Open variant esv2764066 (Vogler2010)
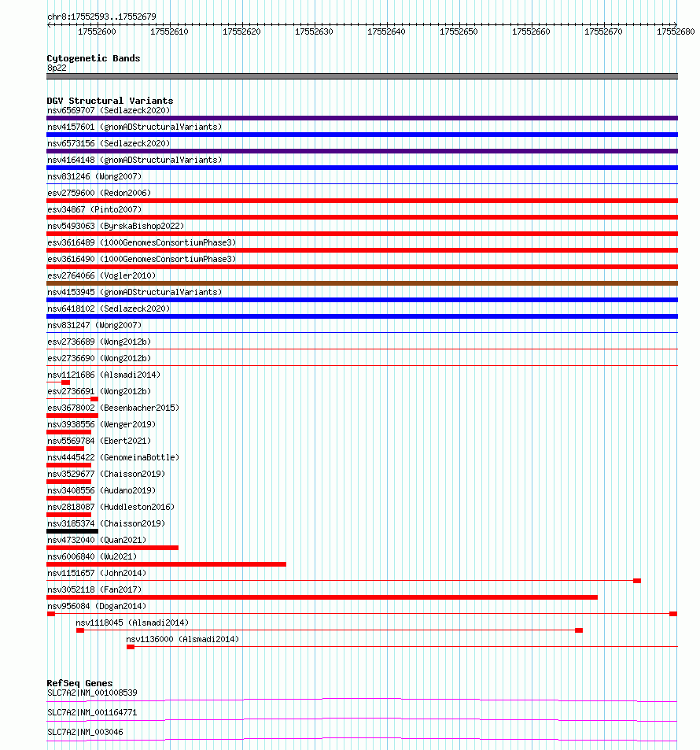700x750 pixels. tap(101, 275)
